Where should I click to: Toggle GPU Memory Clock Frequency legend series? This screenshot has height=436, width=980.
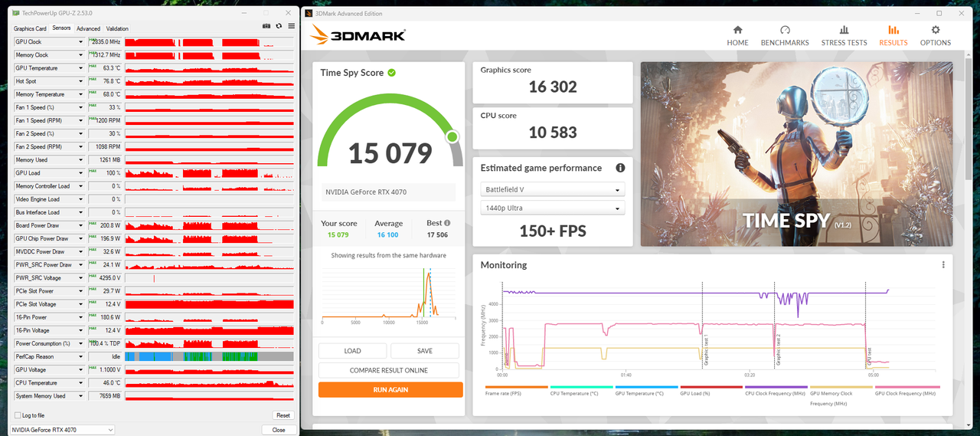point(841,395)
